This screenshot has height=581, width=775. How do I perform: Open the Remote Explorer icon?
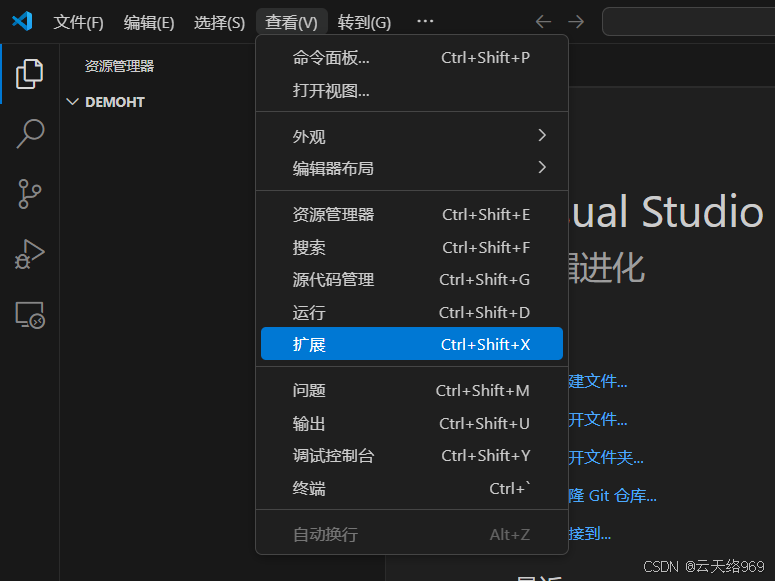click(30, 315)
